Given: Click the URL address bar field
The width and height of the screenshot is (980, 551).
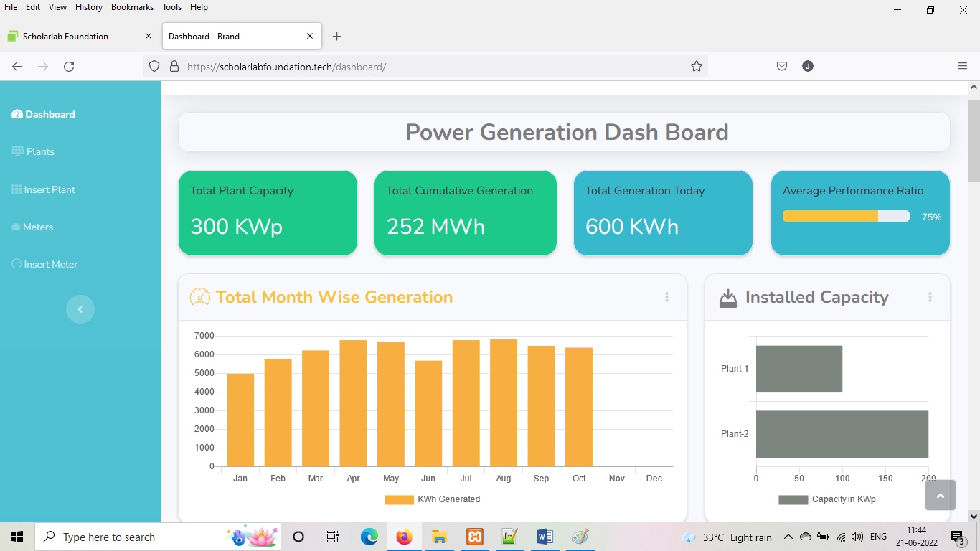Looking at the screenshot, I should click(x=430, y=67).
